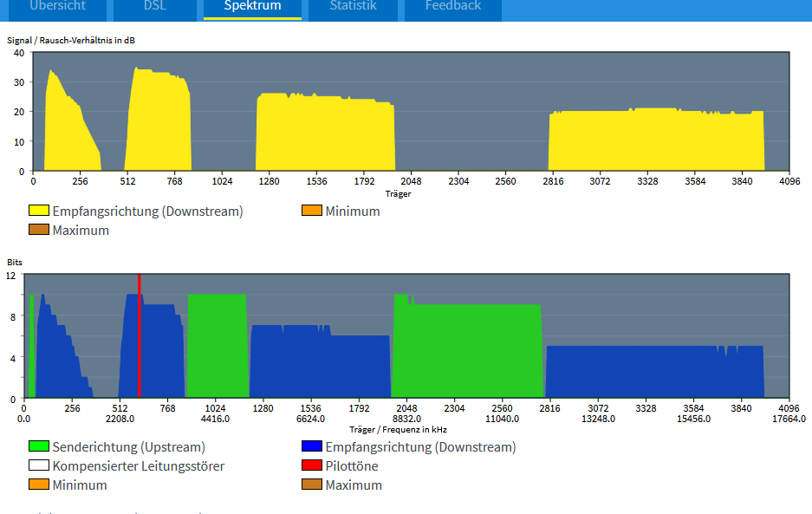The width and height of the screenshot is (812, 514).
Task: Open the Statistik tab
Action: [354, 9]
